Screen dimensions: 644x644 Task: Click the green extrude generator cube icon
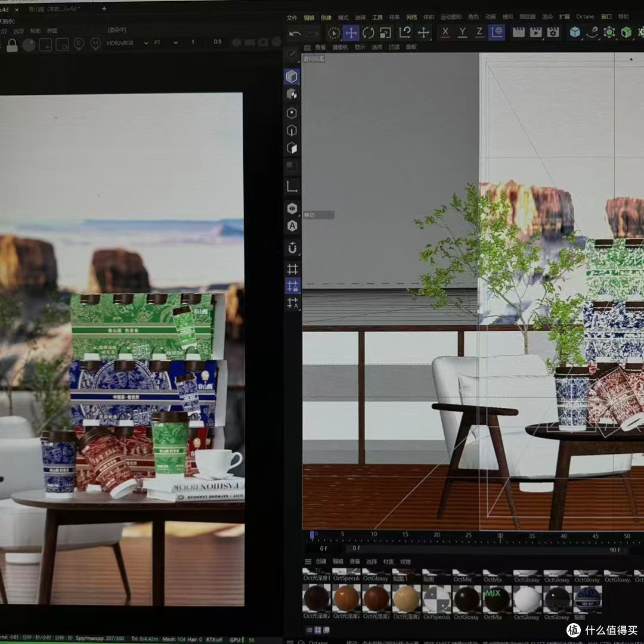(626, 32)
